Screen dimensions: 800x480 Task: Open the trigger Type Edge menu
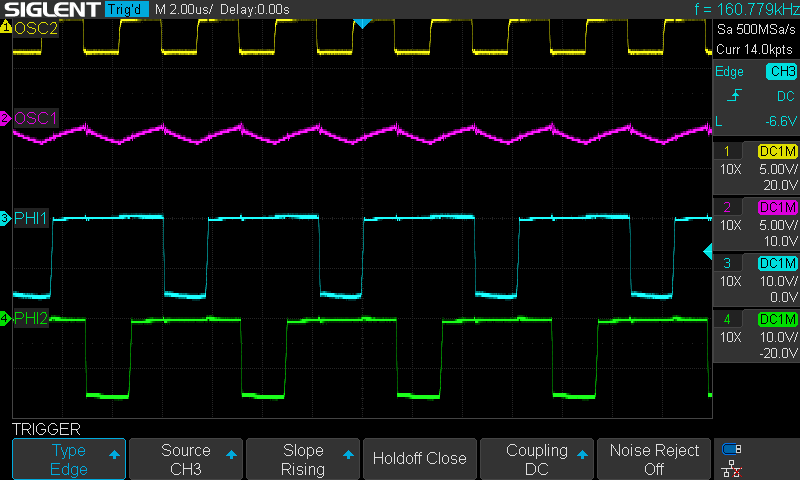pos(69,459)
